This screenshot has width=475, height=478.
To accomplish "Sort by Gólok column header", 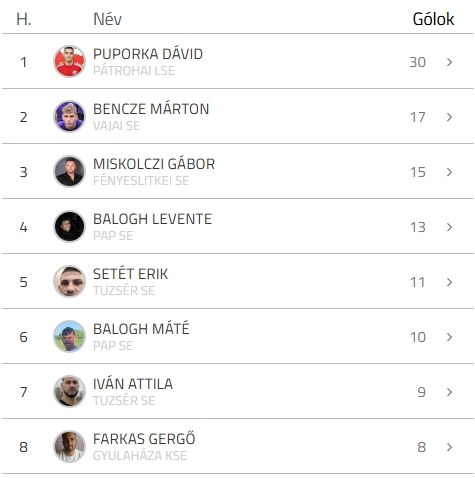I will click(x=433, y=19).
